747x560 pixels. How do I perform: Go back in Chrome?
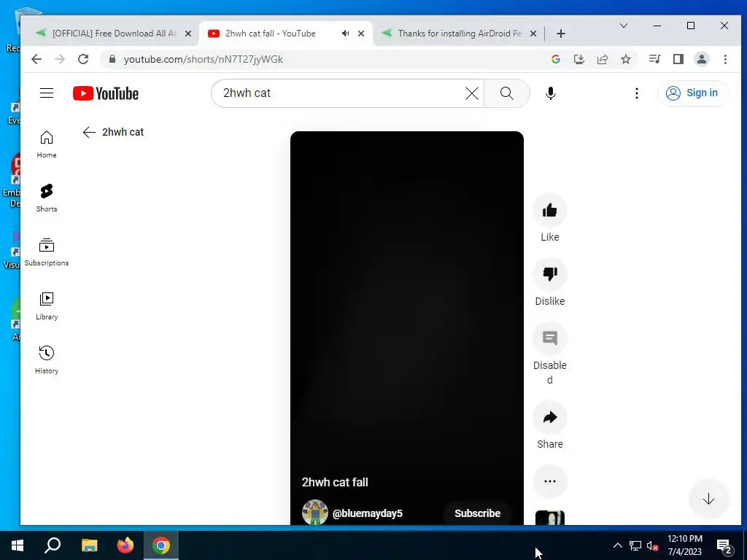point(36,59)
